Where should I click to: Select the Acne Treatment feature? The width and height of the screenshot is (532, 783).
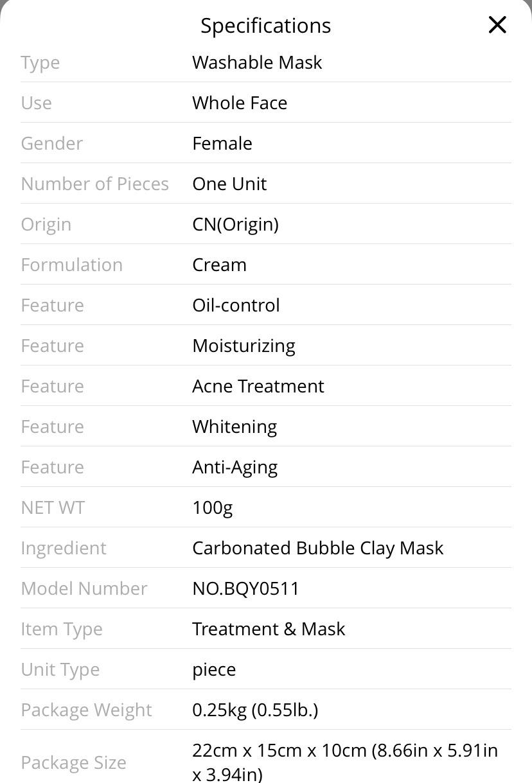pos(258,386)
